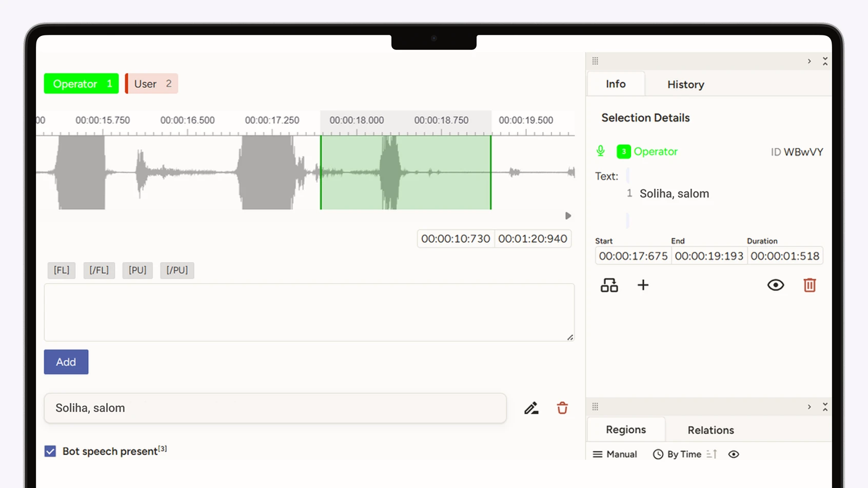Screen dimensions: 868x488
Task: Click the microphone icon beside Operator
Action: (x=600, y=151)
